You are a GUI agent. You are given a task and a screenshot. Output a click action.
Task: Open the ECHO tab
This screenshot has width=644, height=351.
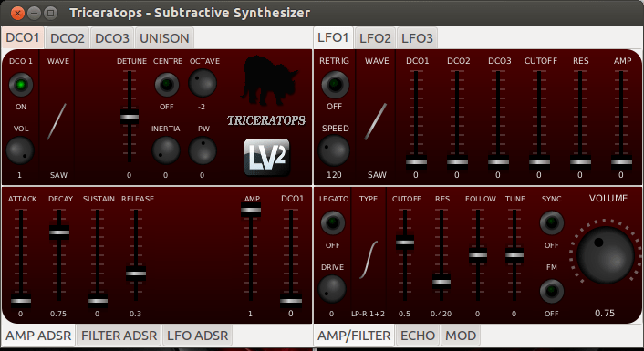(x=418, y=336)
